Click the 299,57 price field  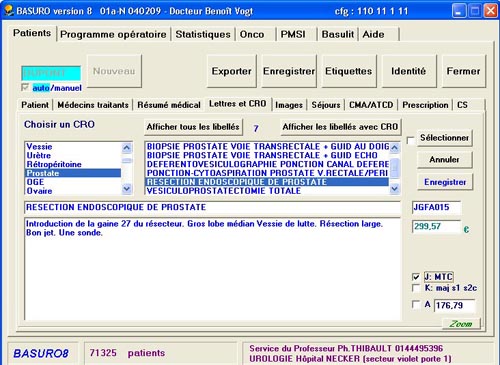point(437,227)
